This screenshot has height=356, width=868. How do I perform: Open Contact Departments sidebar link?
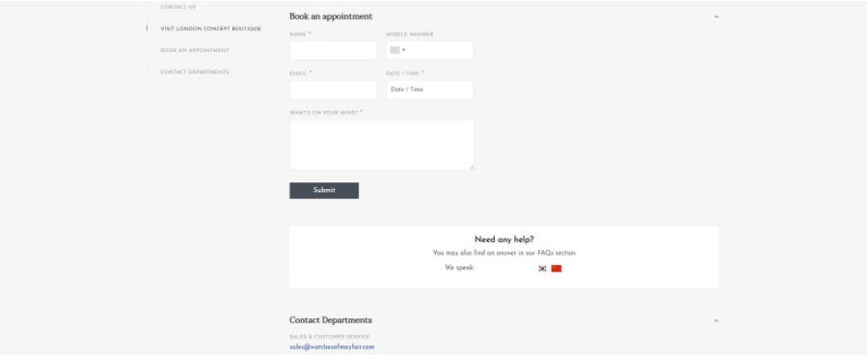coord(195,72)
